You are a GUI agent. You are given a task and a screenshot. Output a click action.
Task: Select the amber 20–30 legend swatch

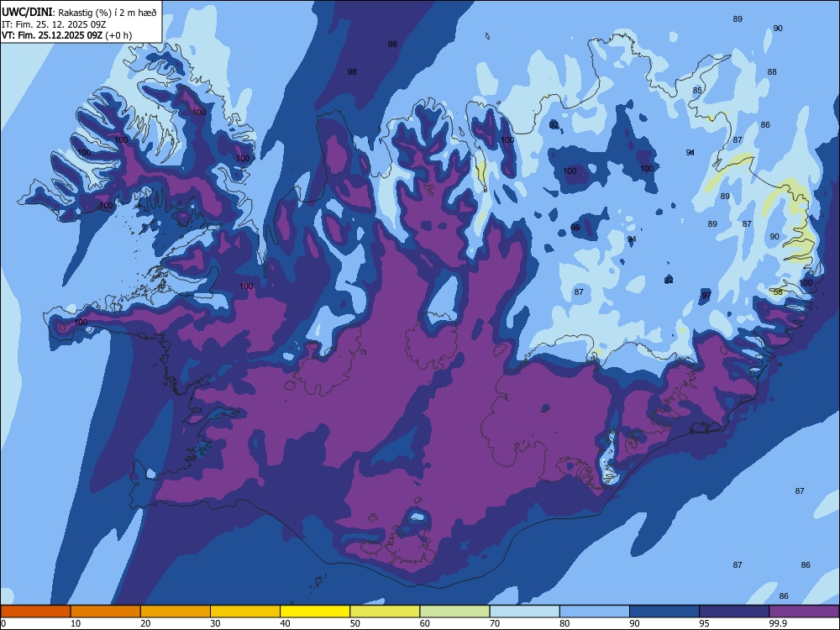tap(176, 612)
